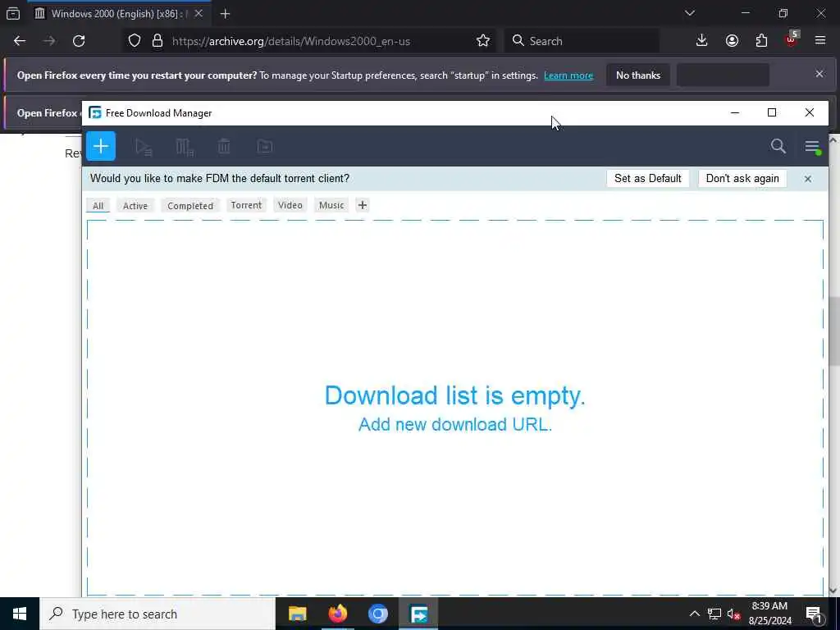Open File Explorer from the taskbar
Viewport: 840px width, 630px height.
[x=297, y=614]
